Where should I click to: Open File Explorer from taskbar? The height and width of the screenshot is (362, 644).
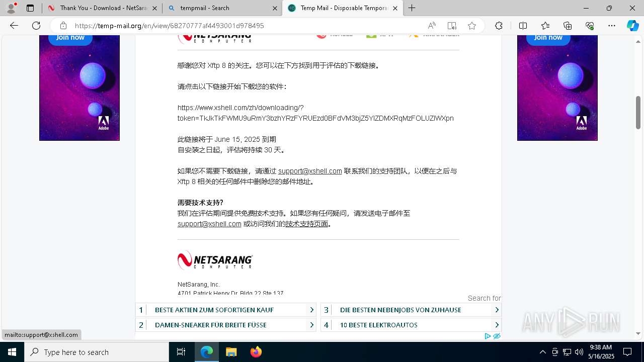point(231,352)
